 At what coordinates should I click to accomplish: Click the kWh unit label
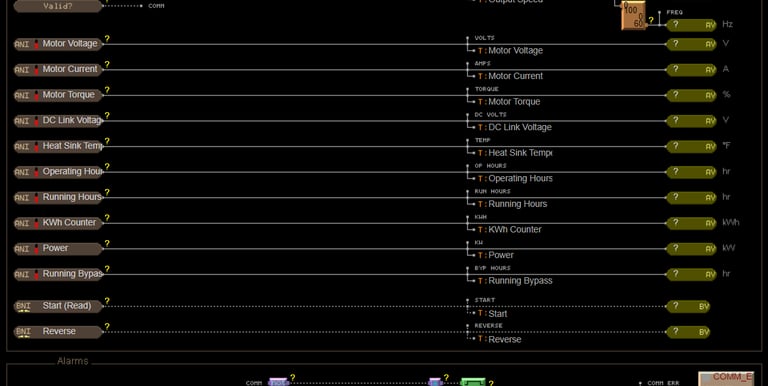pyautogui.click(x=730, y=222)
